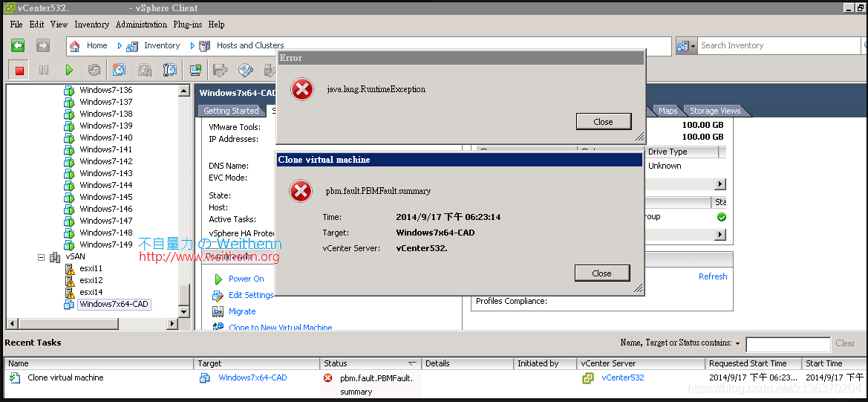
Task: Click the red Power Off stop button
Action: click(x=19, y=71)
